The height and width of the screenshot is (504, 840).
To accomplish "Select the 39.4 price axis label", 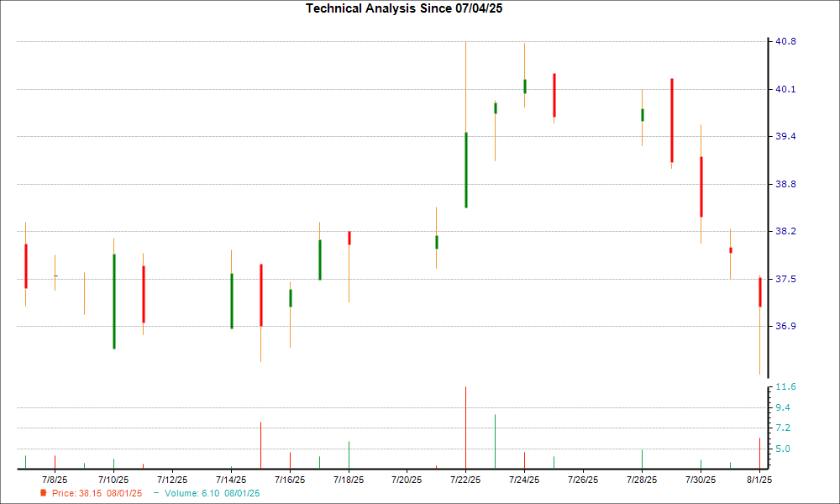I will point(785,137).
